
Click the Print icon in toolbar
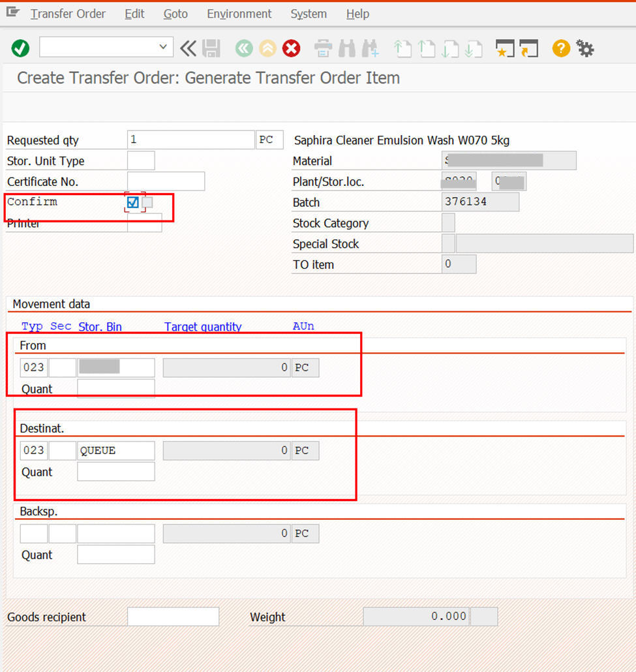[323, 48]
